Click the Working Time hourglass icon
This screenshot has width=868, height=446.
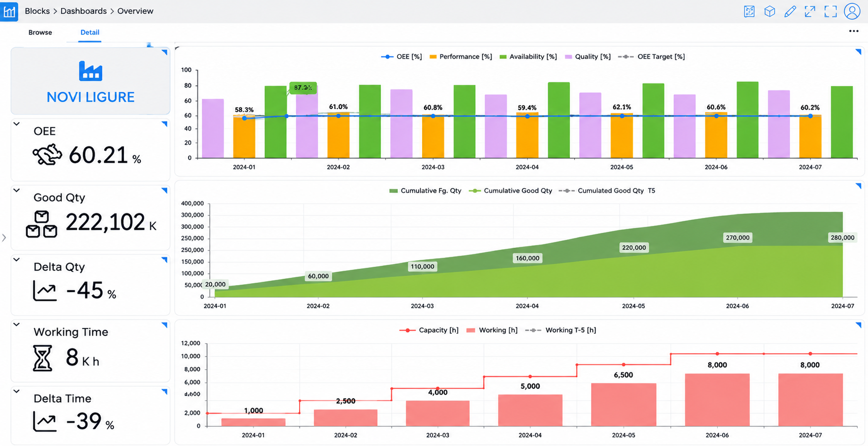pos(42,358)
